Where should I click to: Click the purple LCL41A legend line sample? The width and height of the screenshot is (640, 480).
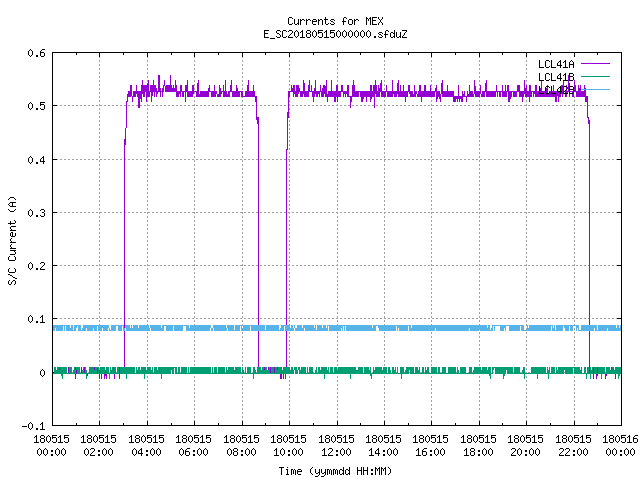pyautogui.click(x=595, y=64)
